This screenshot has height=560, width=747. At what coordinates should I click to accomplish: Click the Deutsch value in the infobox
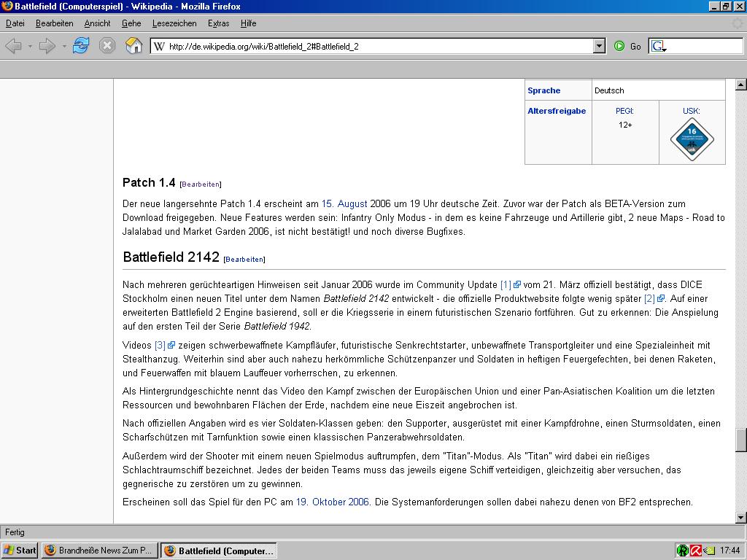click(609, 90)
